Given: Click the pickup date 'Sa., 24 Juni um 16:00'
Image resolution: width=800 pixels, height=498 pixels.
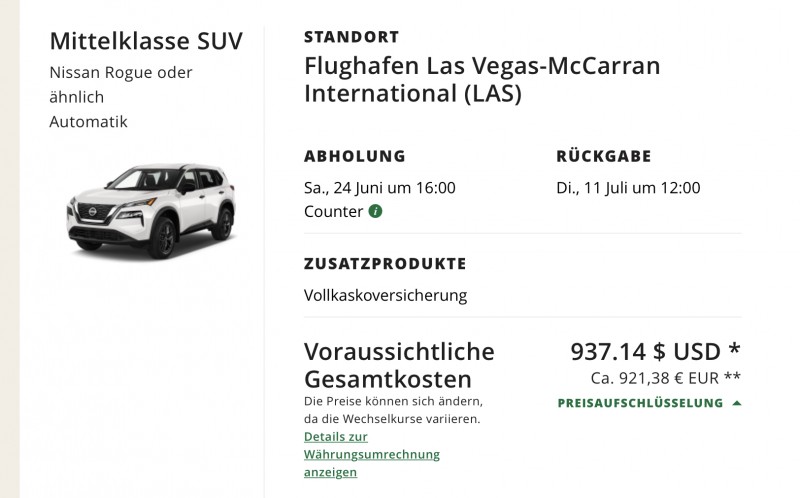Looking at the screenshot, I should pos(379,187).
